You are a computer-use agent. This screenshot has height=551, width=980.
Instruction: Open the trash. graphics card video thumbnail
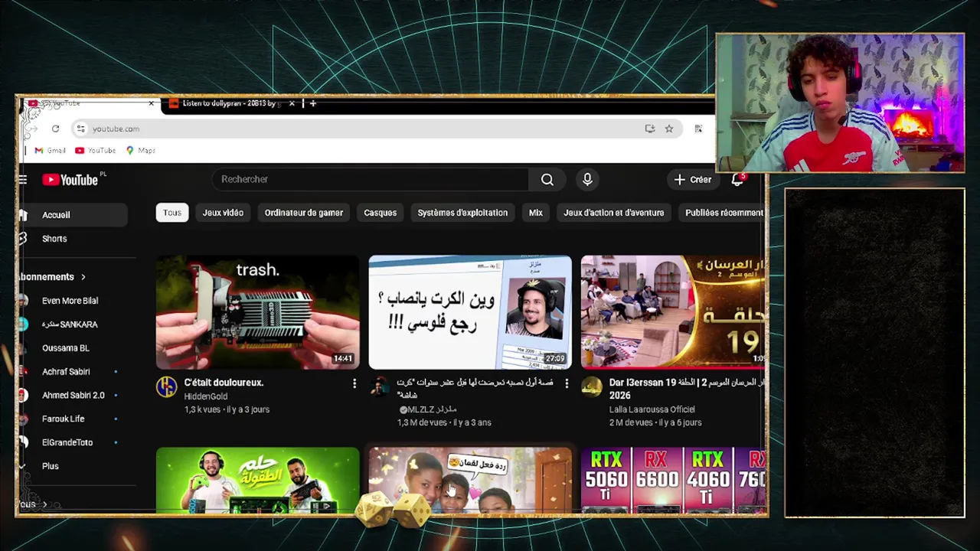(x=257, y=312)
